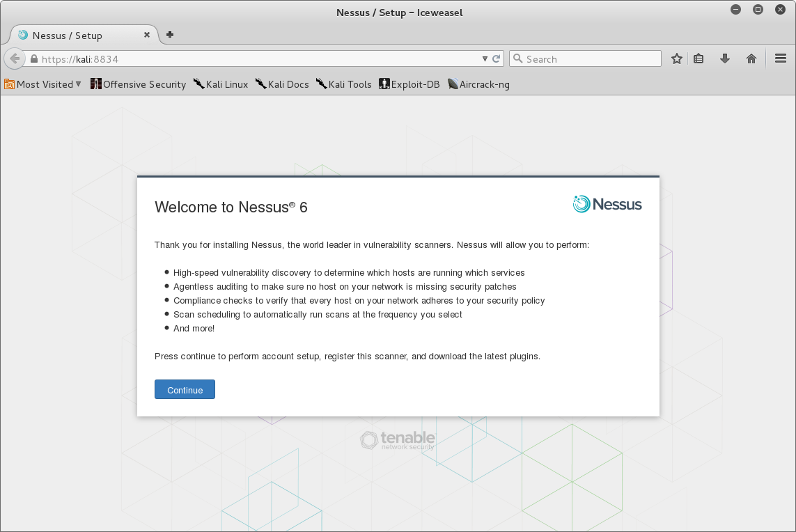The image size is (796, 532).
Task: Go to the Home page icon
Action: click(x=751, y=59)
